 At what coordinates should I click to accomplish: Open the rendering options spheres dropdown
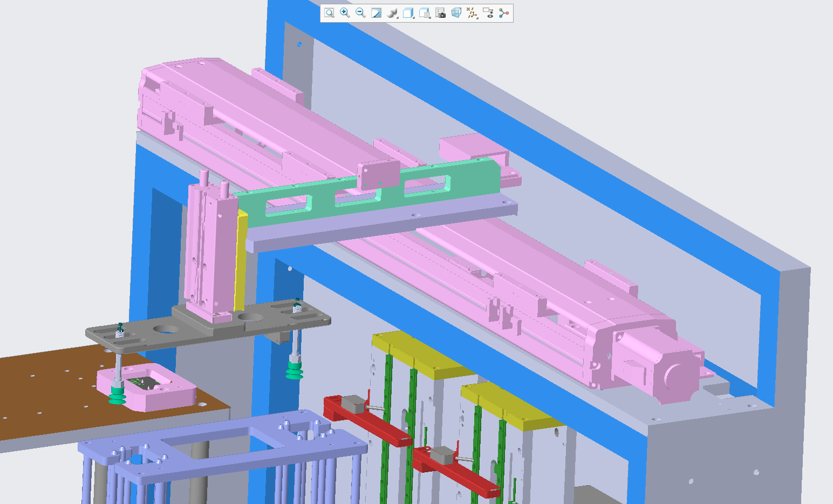click(x=393, y=13)
